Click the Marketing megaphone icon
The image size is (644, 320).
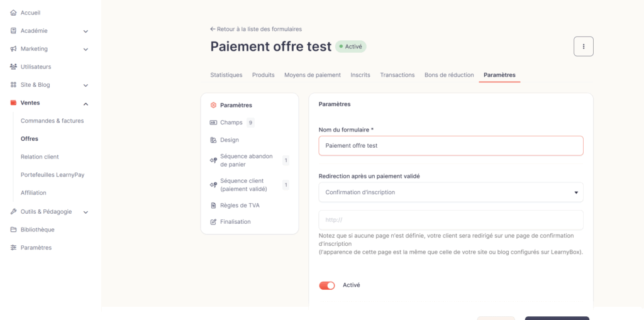tap(13, 49)
